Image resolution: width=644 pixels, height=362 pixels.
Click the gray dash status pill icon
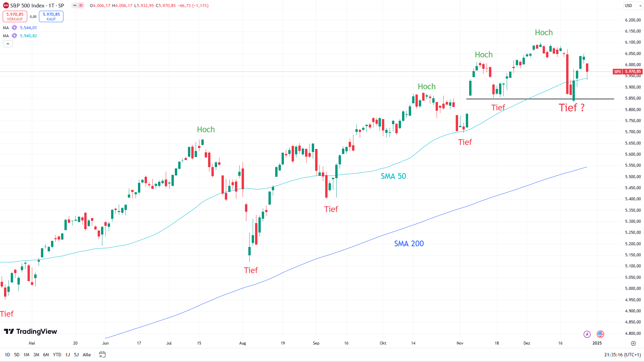(x=75, y=6)
